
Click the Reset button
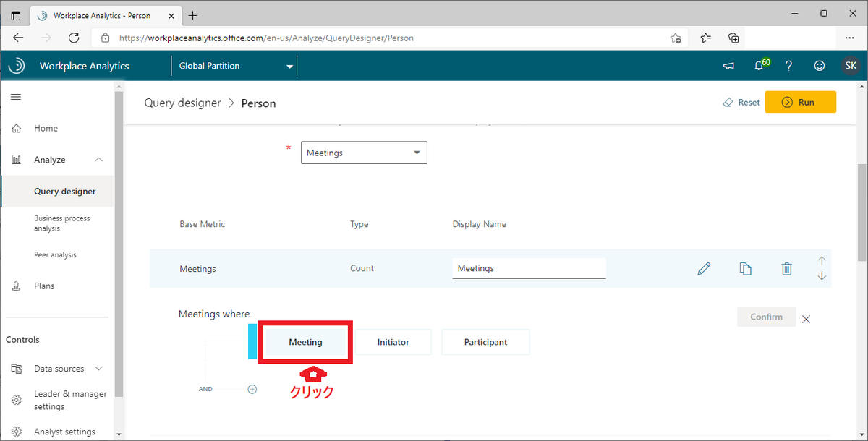point(741,103)
